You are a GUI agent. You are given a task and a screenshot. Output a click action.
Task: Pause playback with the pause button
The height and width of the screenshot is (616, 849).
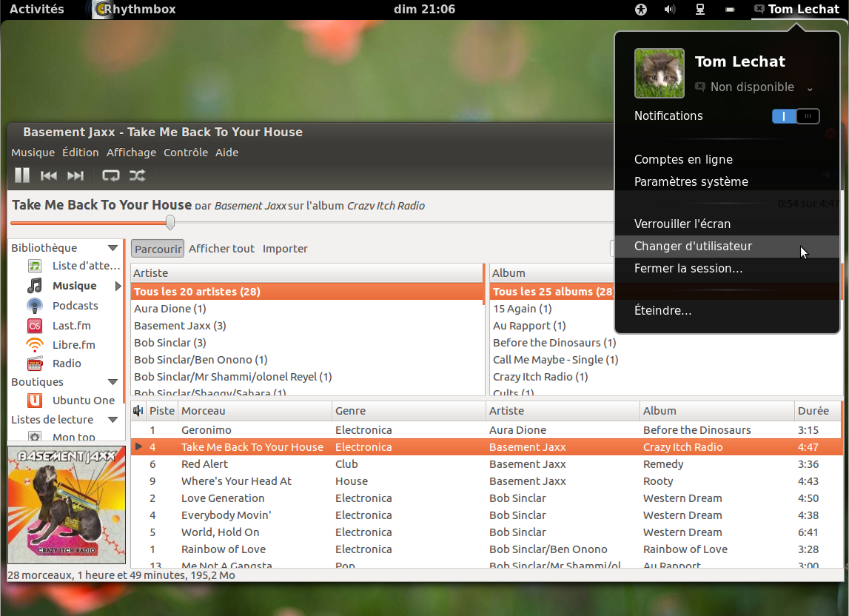coord(21,175)
